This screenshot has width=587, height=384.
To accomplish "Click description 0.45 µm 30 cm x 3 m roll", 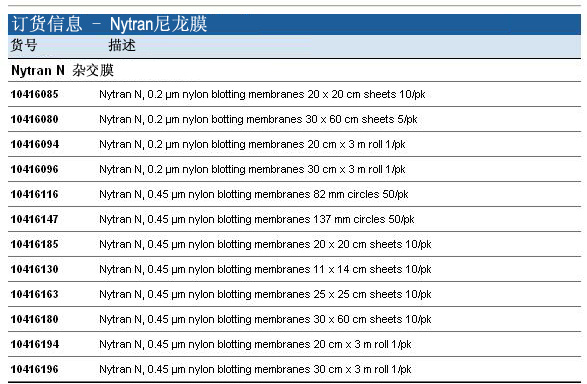I will (x=255, y=369).
